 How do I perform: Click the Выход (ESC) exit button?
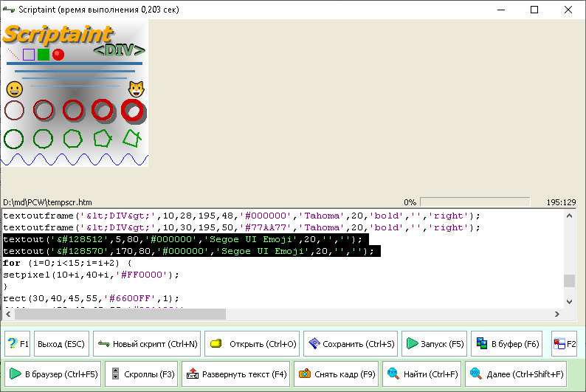[62, 344]
